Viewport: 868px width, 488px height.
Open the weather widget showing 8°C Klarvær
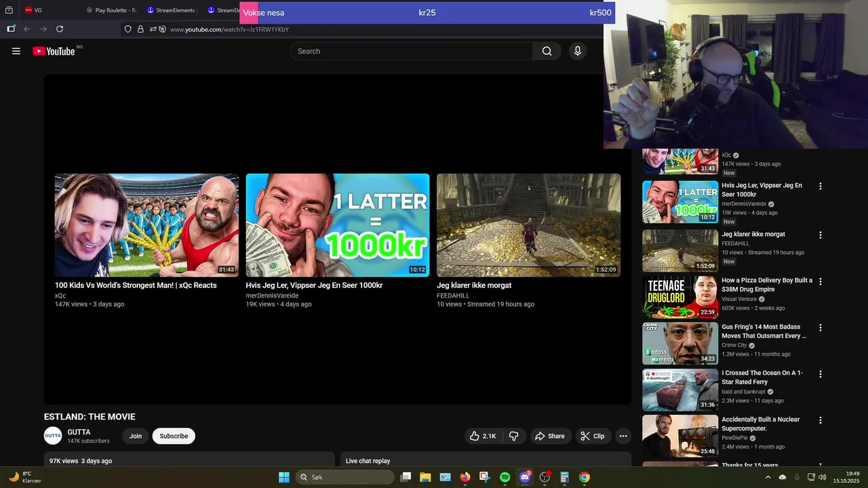25,477
